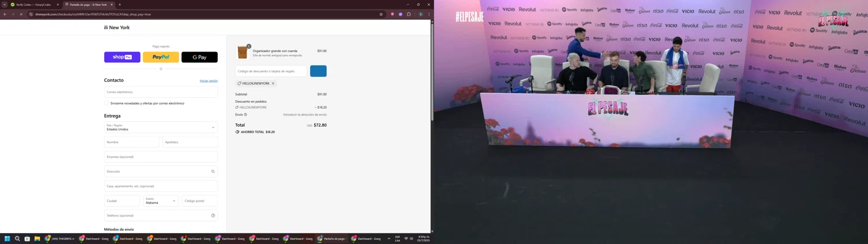The width and height of the screenshot is (868, 244).
Task: Select the Pantalla de pago tab
Action: click(x=89, y=5)
